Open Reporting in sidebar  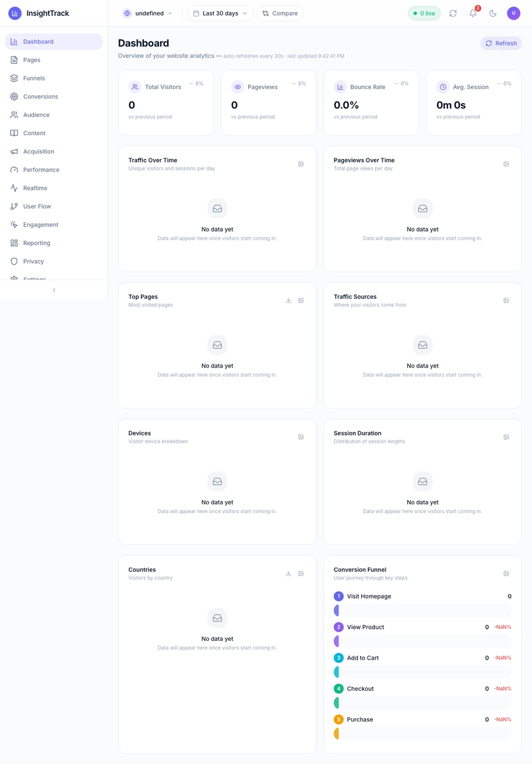54,243
